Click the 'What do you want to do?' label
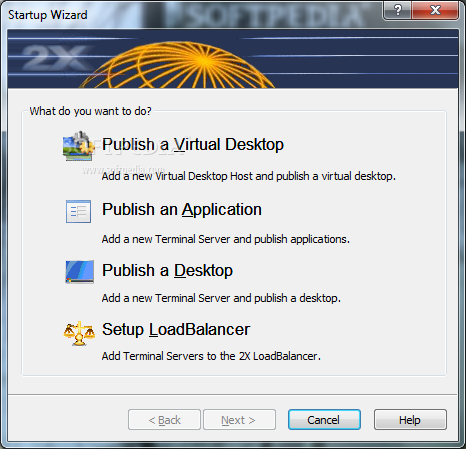The image size is (466, 449). point(90,111)
